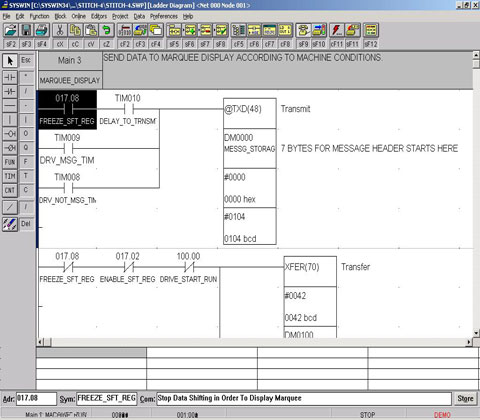The height and width of the screenshot is (420, 480).
Task: Select the FUN function block tool
Action: [10, 162]
